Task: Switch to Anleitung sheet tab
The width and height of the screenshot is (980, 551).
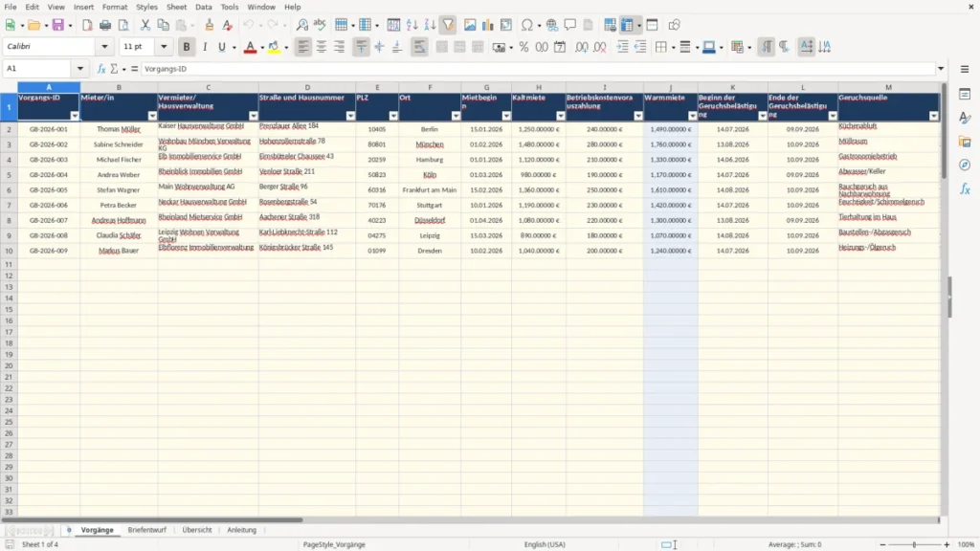Action: pos(242,530)
